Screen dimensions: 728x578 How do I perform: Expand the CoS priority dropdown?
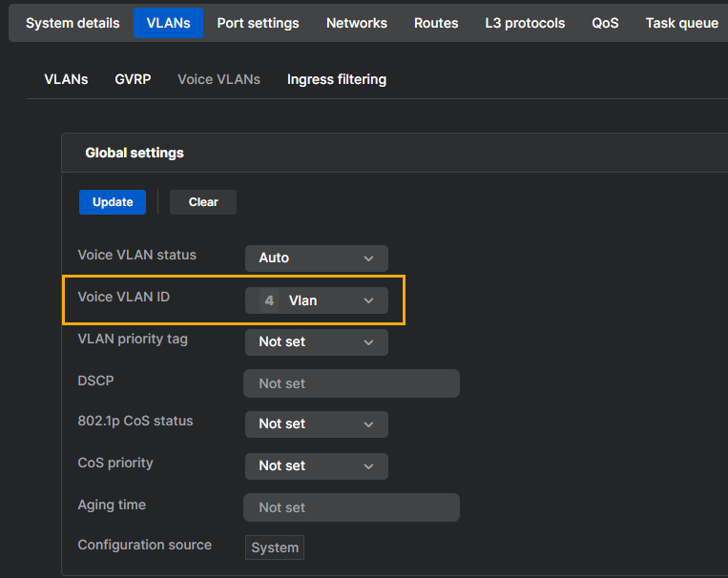tap(316, 465)
